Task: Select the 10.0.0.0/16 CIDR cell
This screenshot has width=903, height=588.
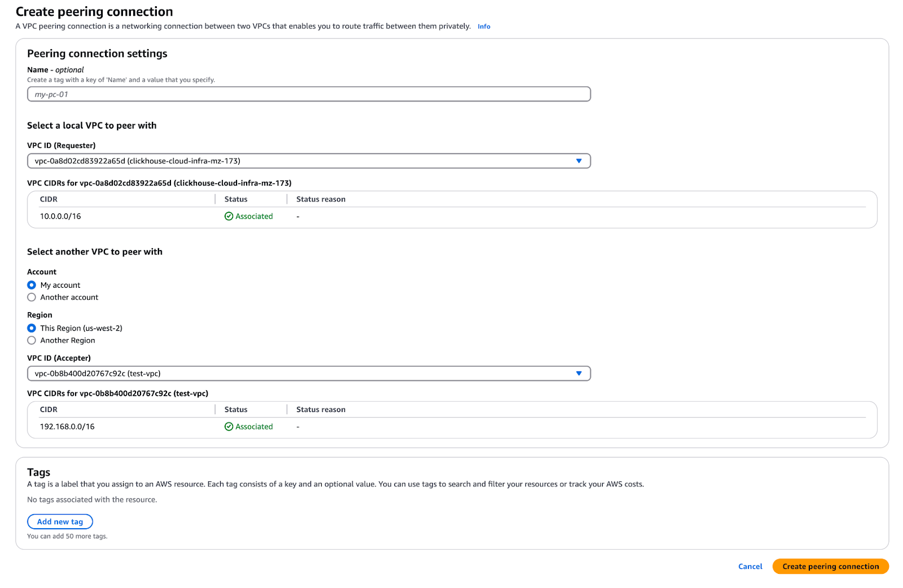Action: click(60, 216)
